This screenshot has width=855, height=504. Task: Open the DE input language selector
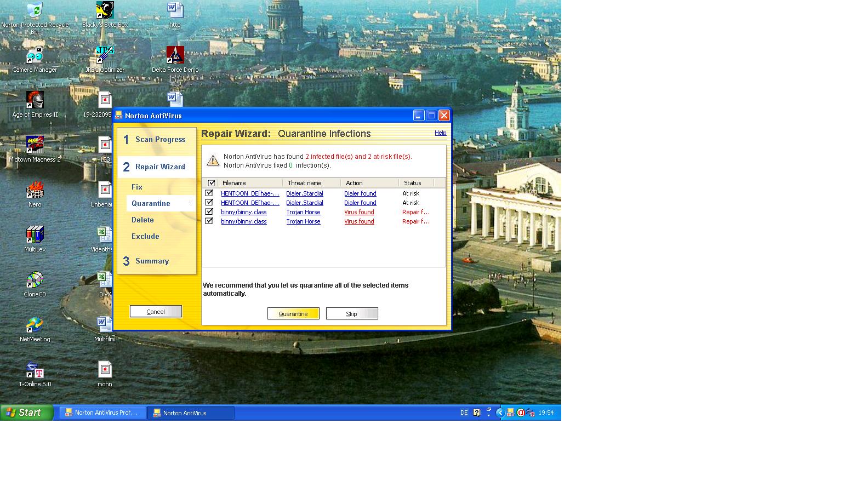(x=464, y=413)
